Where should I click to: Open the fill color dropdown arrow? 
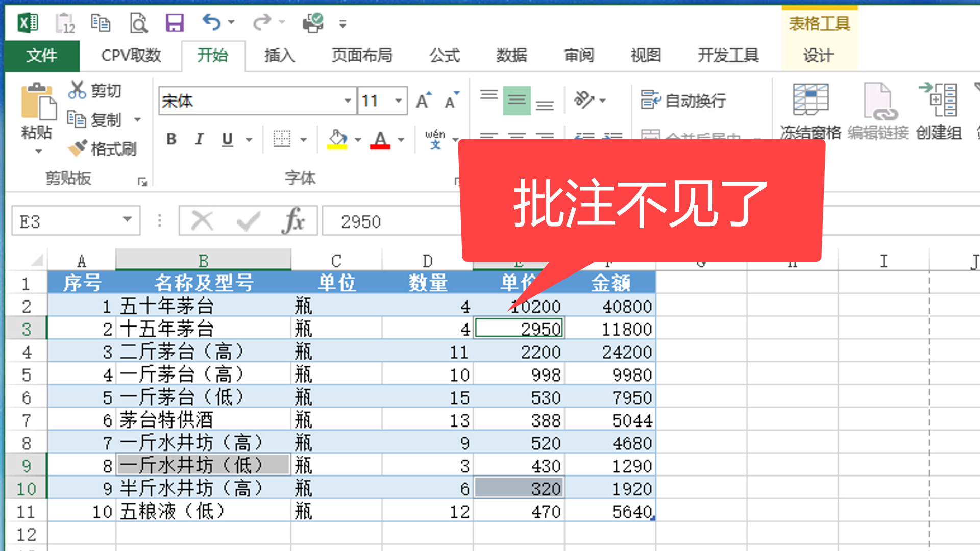358,139
